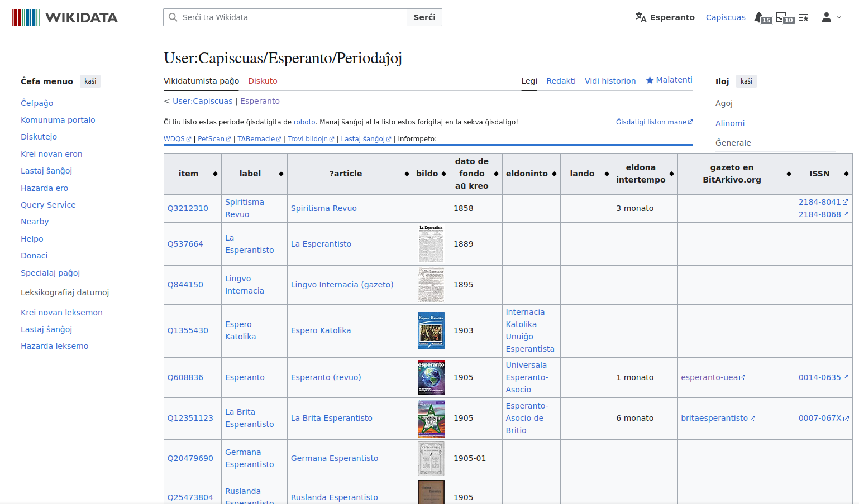Screen dimensions: 859x504
Task: Open Espero Katolika cover thumbnail
Action: pyautogui.click(x=431, y=330)
